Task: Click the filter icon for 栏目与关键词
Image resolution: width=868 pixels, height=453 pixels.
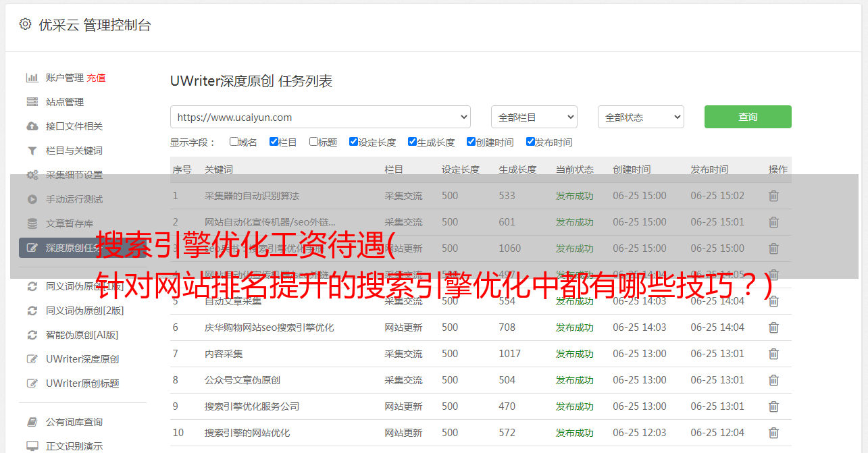Action: click(x=32, y=151)
